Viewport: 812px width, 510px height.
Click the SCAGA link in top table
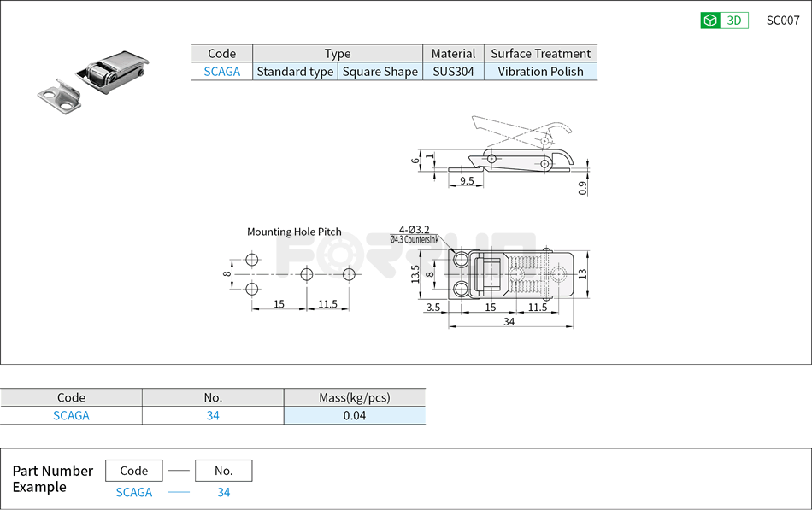coord(221,72)
